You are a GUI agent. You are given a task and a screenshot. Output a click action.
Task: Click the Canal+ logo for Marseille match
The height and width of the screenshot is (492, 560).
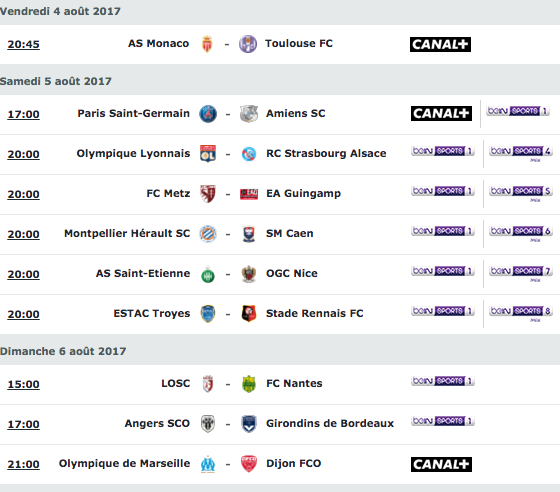coord(441,464)
